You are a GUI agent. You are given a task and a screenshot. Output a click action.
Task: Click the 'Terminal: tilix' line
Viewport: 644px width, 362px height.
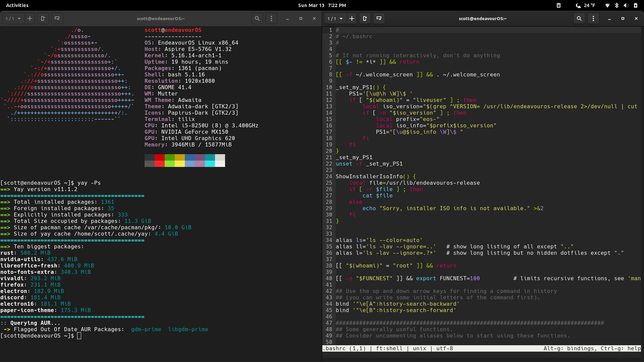(170, 119)
